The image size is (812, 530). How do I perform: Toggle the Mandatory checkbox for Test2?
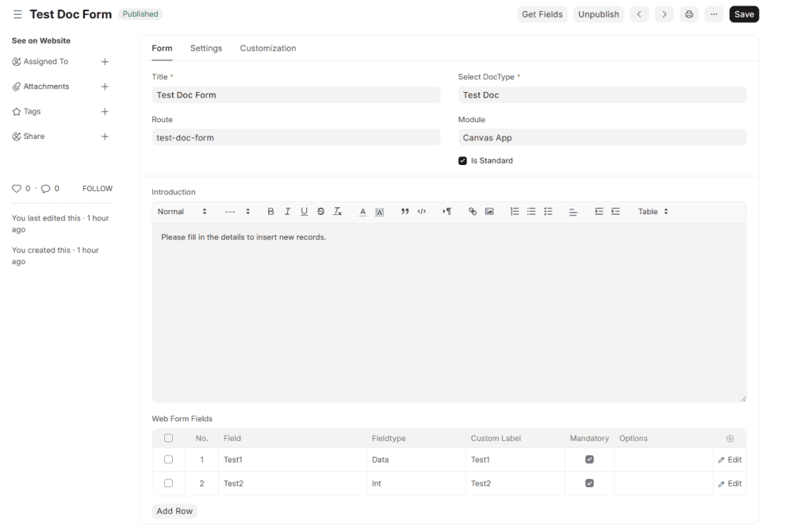[589, 483]
